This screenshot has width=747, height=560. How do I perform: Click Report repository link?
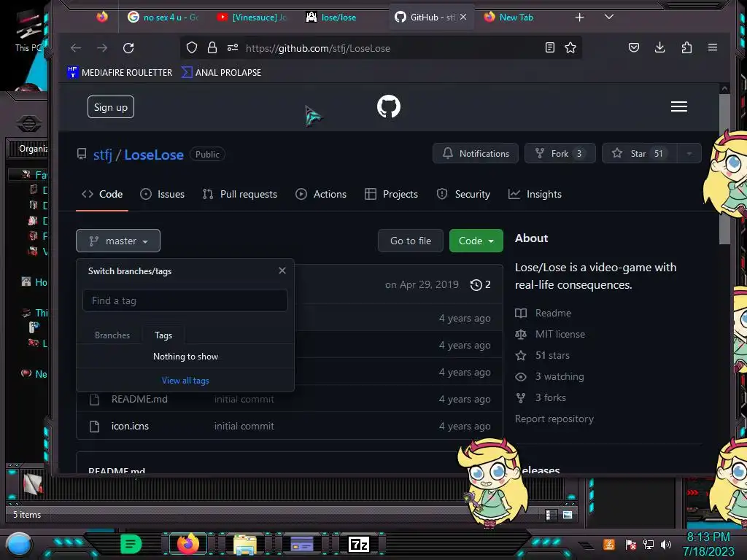(x=554, y=419)
